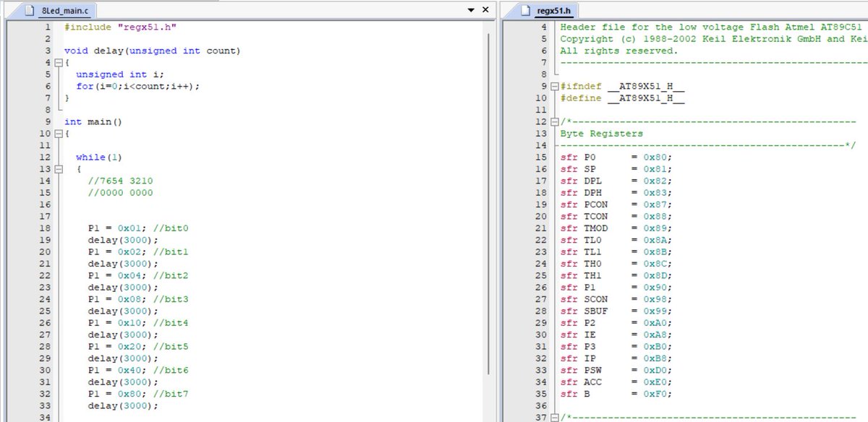Close the 8Led_main.c editor pane with the X
The image size is (868, 422).
click(485, 10)
